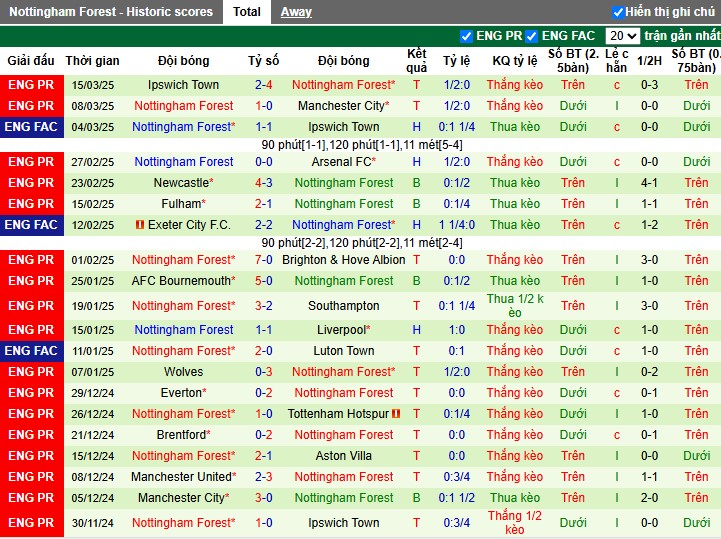This screenshot has width=721, height=539.
Task: Click the 2-3 score of Manchester United match
Action: (263, 477)
